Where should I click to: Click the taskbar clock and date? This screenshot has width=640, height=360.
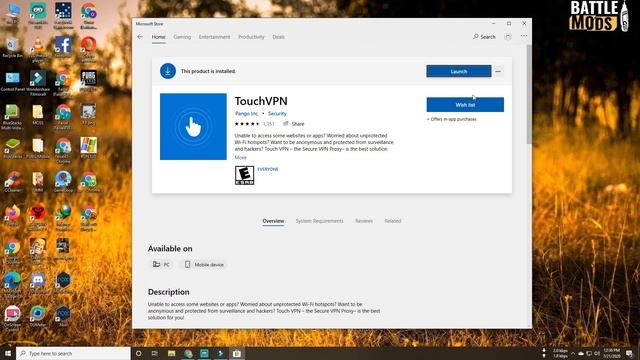(x=611, y=353)
